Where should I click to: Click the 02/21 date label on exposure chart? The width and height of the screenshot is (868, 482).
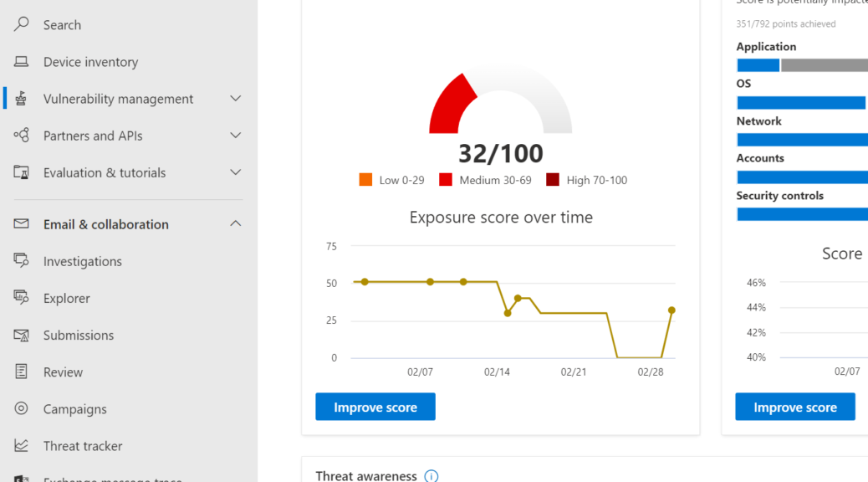(x=574, y=372)
